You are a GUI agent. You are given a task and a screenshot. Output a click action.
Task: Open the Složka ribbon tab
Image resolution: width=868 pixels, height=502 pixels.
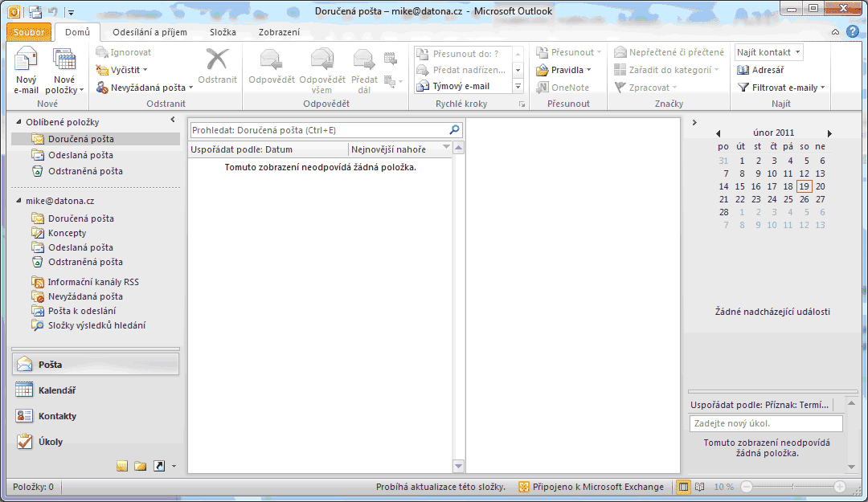tap(223, 32)
